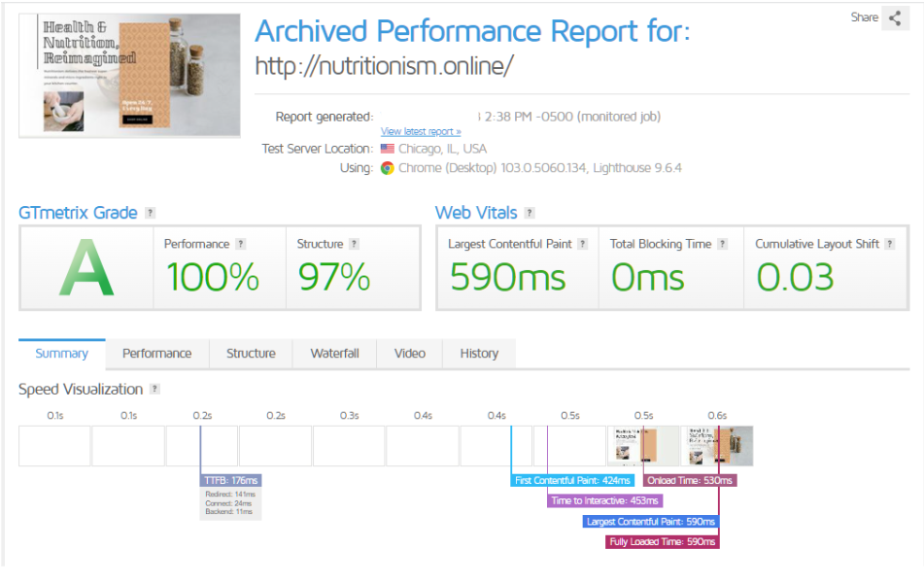The image size is (924, 583).
Task: Click View latest report link
Action: [421, 131]
